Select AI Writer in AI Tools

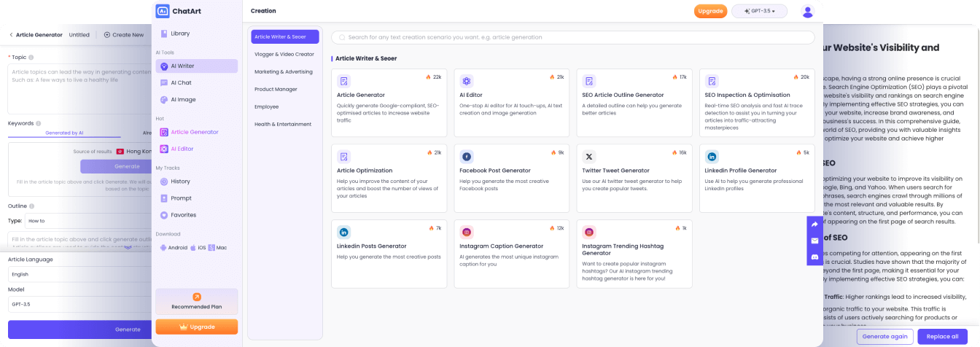pyautogui.click(x=196, y=66)
